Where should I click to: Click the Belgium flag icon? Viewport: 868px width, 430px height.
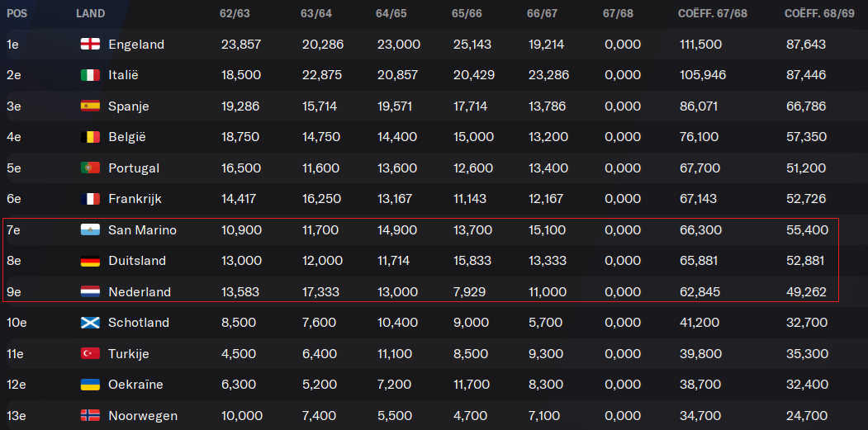point(90,137)
